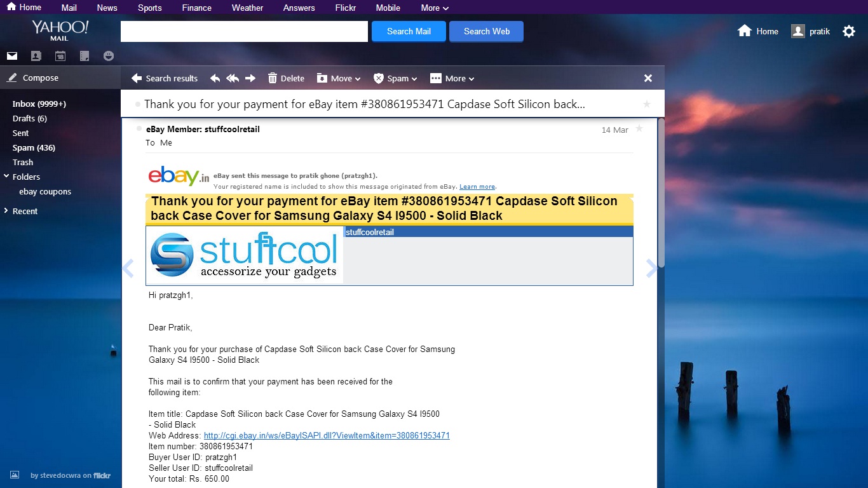The width and height of the screenshot is (868, 488).
Task: Click in the search input field
Action: (244, 32)
